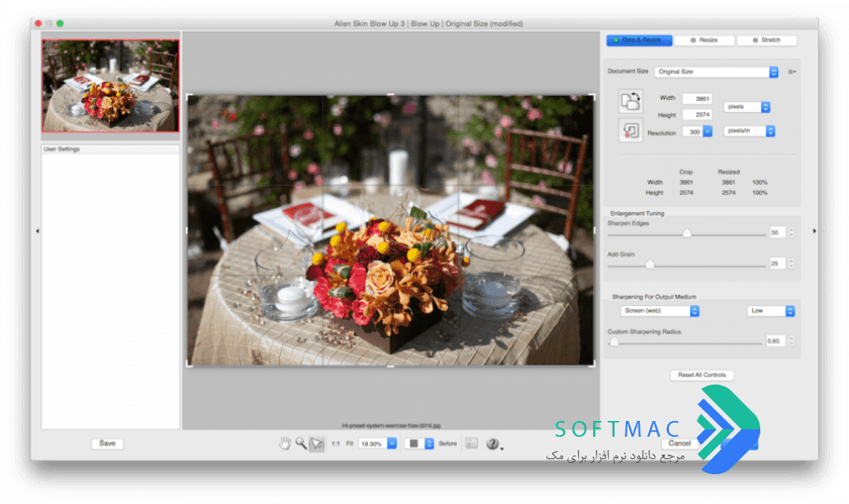Click Reset All Controls button
Image resolution: width=849 pixels, height=504 pixels.
click(x=701, y=375)
